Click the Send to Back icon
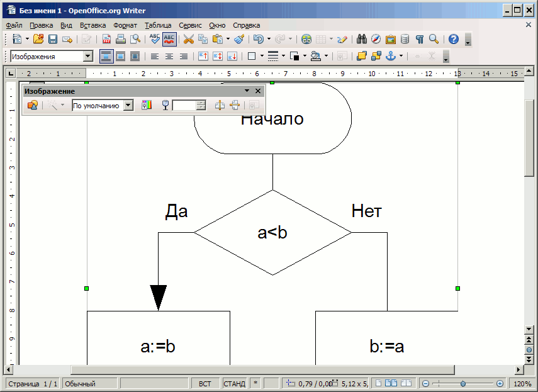This screenshot has width=538, height=392. (376, 56)
